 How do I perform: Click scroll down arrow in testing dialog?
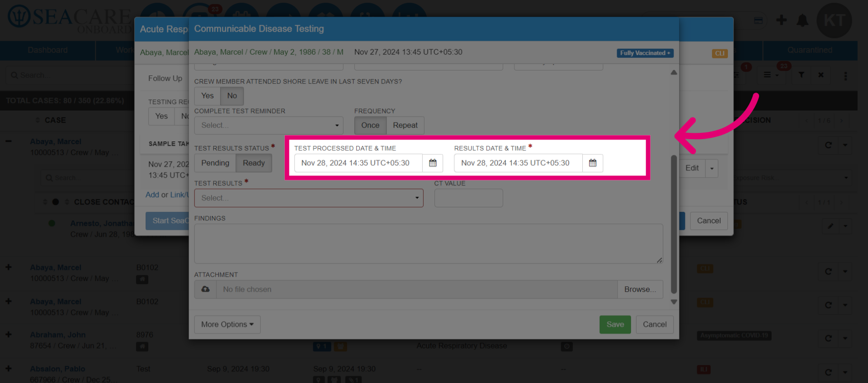coord(674,302)
